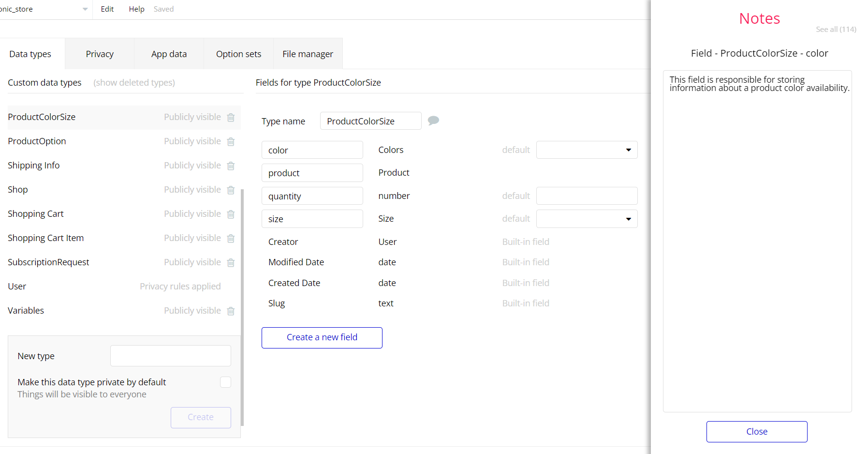
Task: Switch to the Privacy tab
Action: [x=100, y=54]
